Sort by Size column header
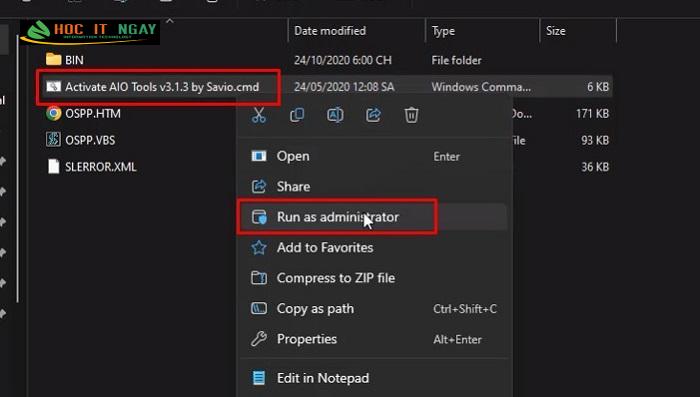 (556, 31)
